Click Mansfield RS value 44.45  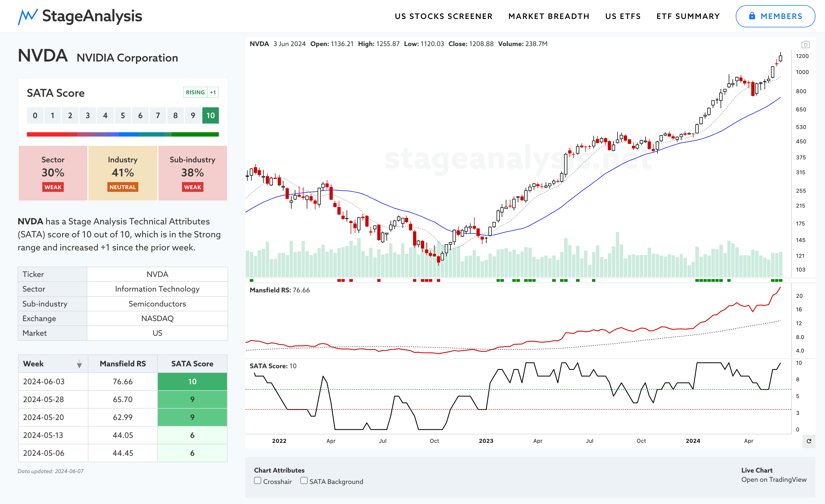pos(123,453)
